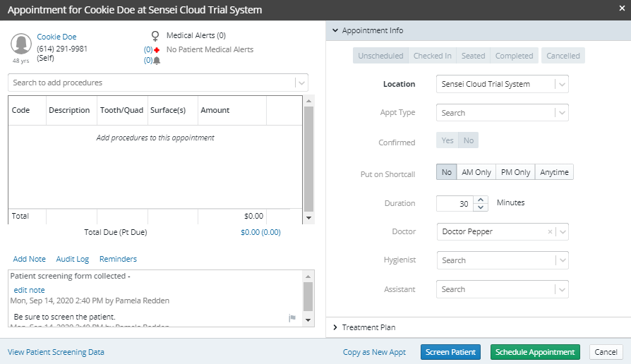The width and height of the screenshot is (631, 364).
Task: Click the Screen Patient button
Action: [450, 352]
